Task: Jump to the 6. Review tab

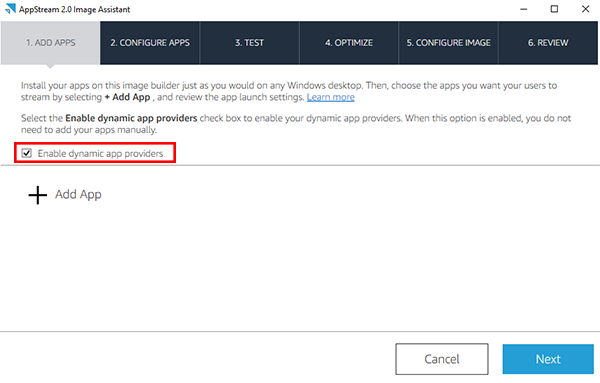Action: 548,42
